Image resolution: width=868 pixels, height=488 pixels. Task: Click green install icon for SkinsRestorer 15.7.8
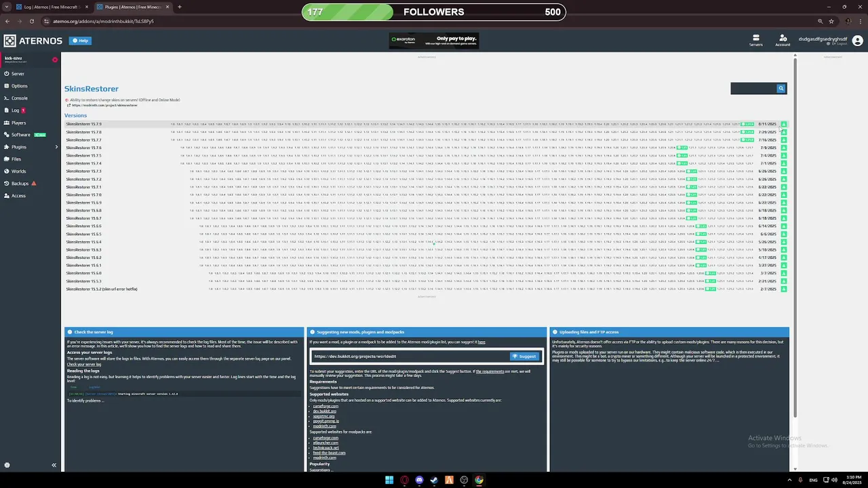point(783,132)
